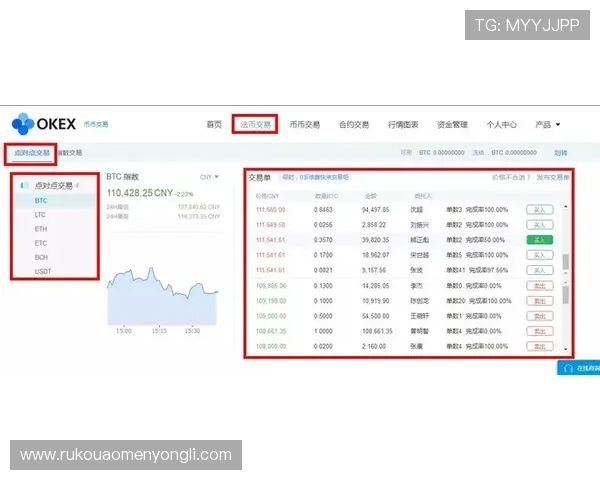
Task: Click lower sell list scrollbar down arrow
Action: tap(566, 349)
